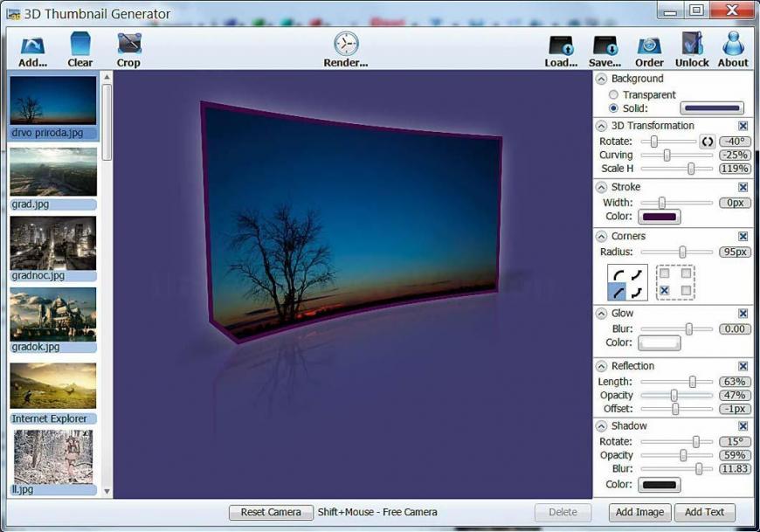Screen dimensions: 760x532
Task: Click the Shadow Rotate value field 15°
Action: pyautogui.click(x=736, y=441)
